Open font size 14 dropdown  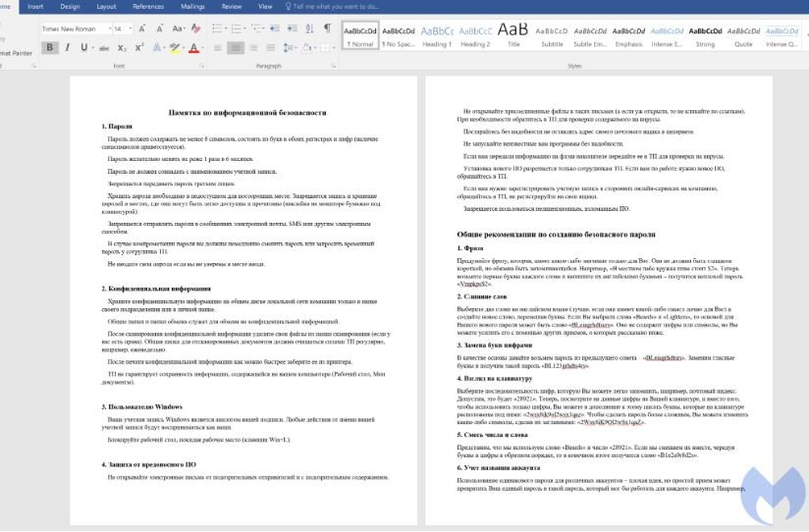(x=130, y=28)
